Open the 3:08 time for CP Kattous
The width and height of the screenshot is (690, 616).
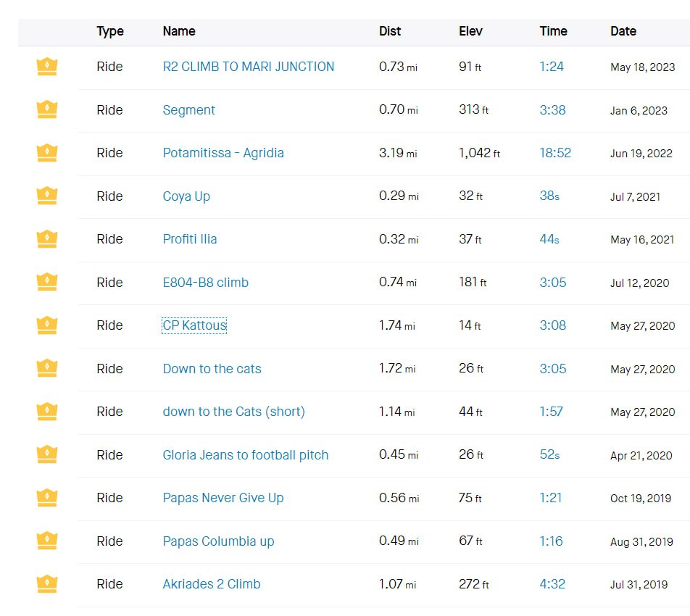coord(552,325)
